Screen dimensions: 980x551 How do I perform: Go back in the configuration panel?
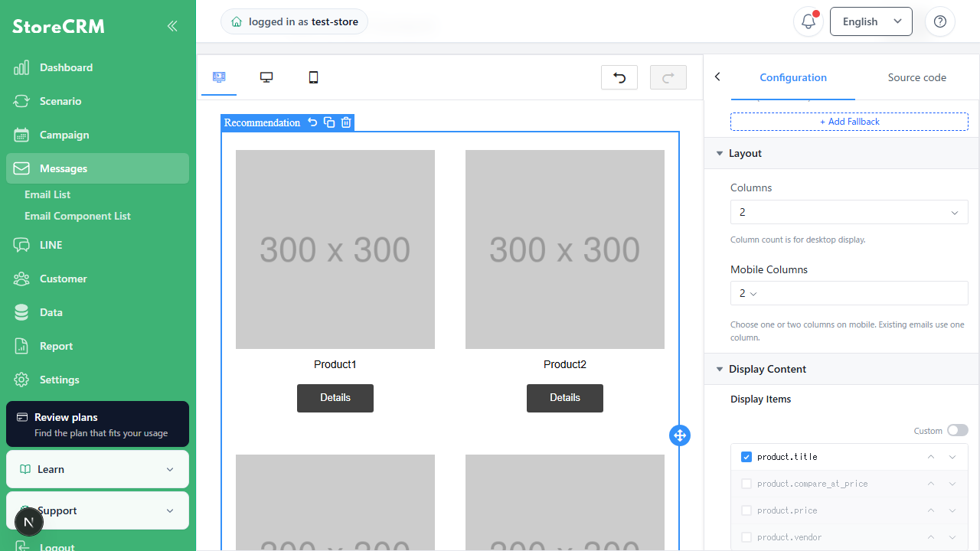click(717, 77)
